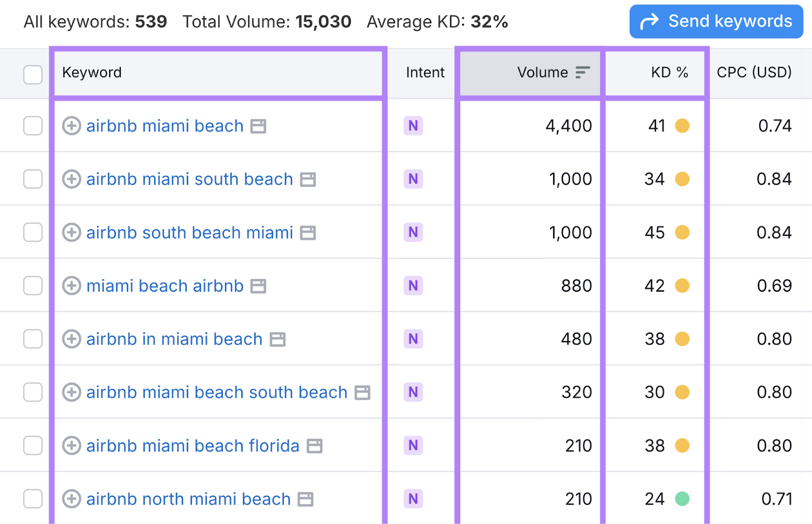Click the plus icon beside airbnb miami beach
812x524 pixels.
coord(72,126)
